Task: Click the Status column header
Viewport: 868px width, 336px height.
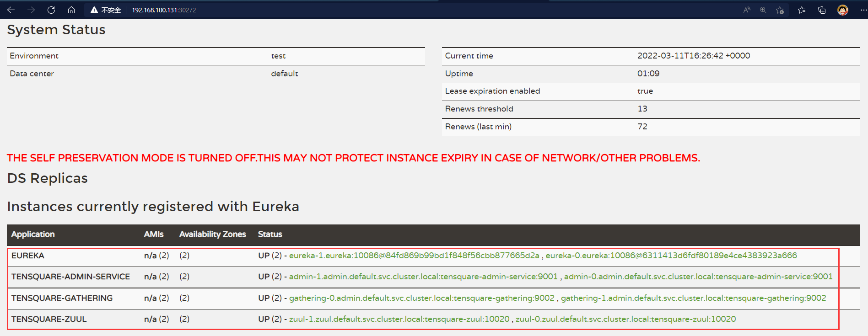Action: (x=270, y=234)
